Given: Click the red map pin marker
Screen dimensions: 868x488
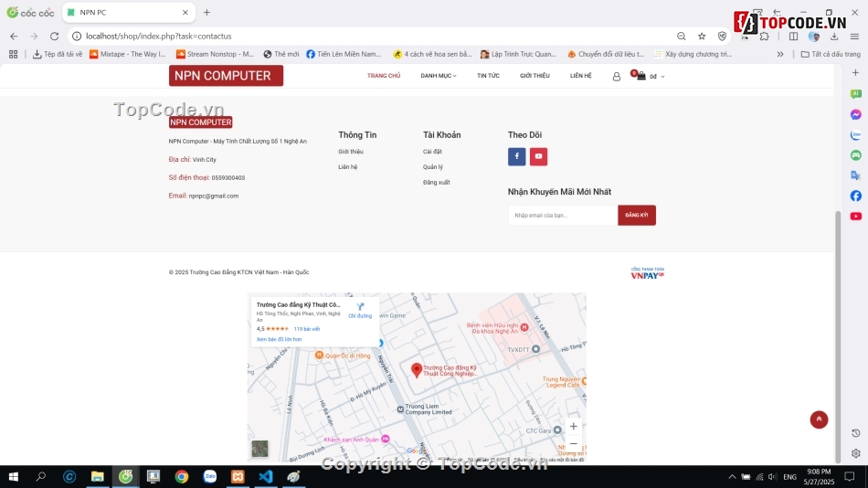Looking at the screenshot, I should pyautogui.click(x=417, y=370).
